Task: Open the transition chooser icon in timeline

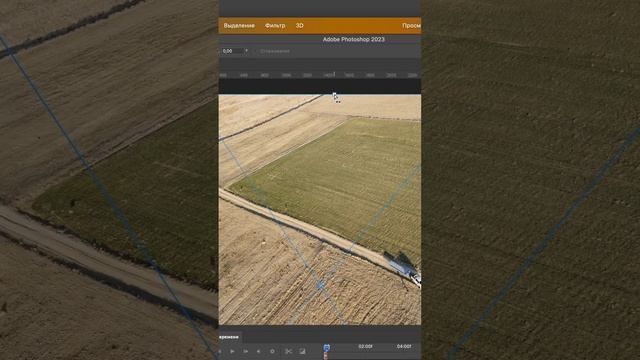Action: point(302,351)
